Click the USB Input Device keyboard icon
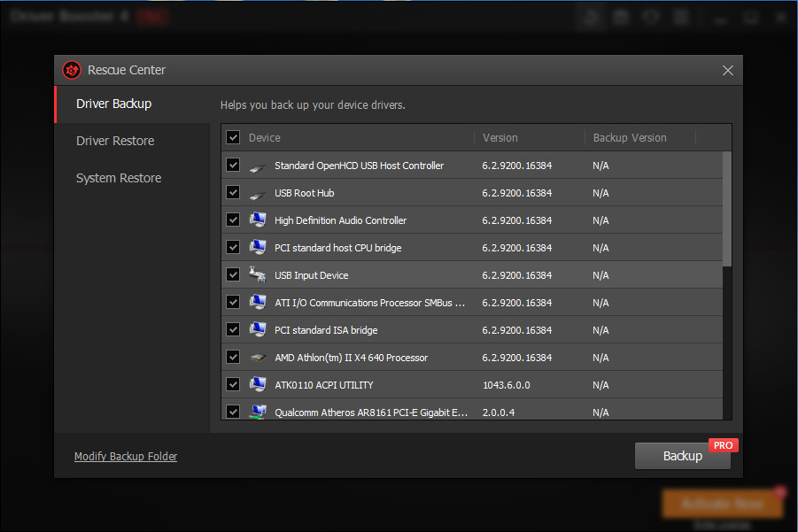The height and width of the screenshot is (532, 798). tap(258, 274)
